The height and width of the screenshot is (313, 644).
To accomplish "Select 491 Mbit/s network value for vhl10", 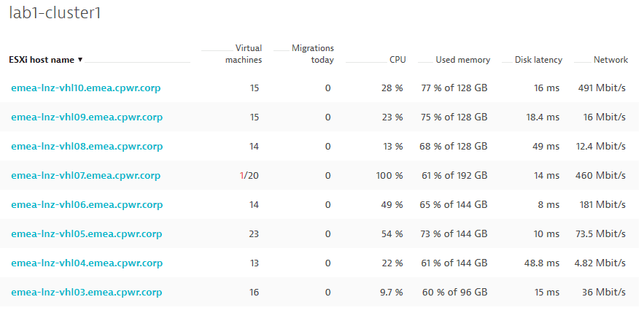I will click(601, 88).
